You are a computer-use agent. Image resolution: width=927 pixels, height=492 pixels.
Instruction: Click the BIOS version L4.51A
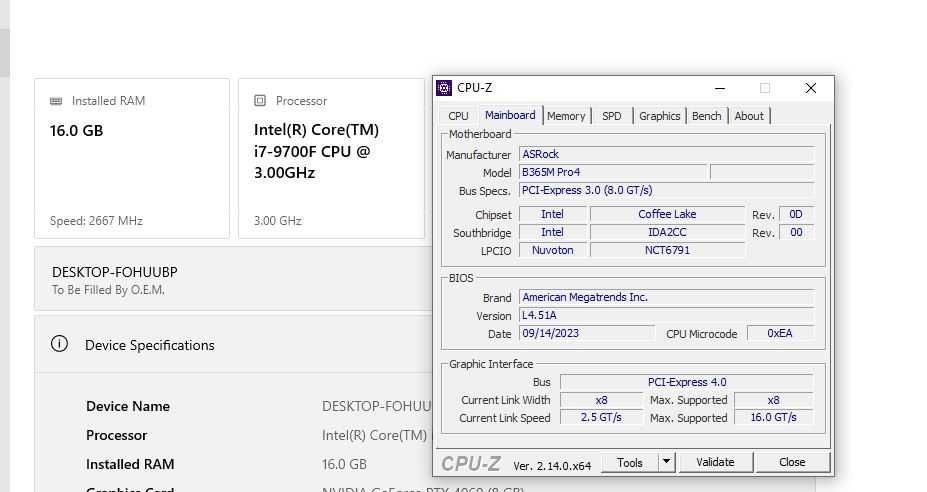pyautogui.click(x=666, y=315)
